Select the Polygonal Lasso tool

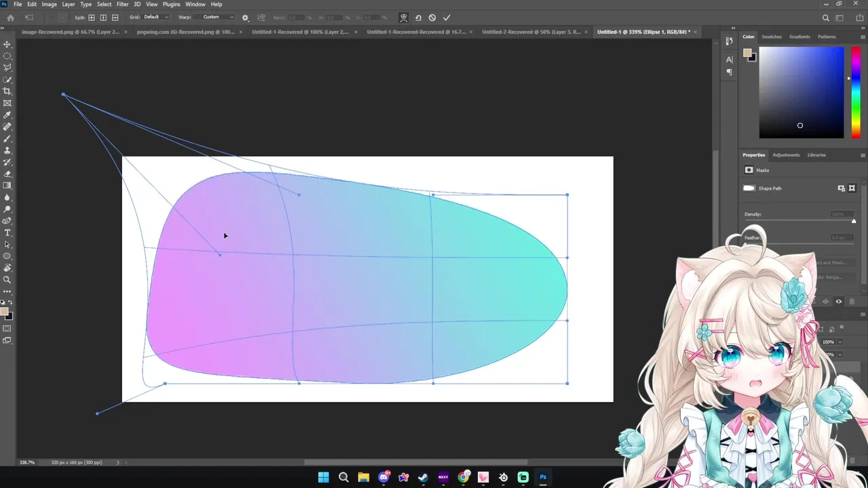coord(7,68)
